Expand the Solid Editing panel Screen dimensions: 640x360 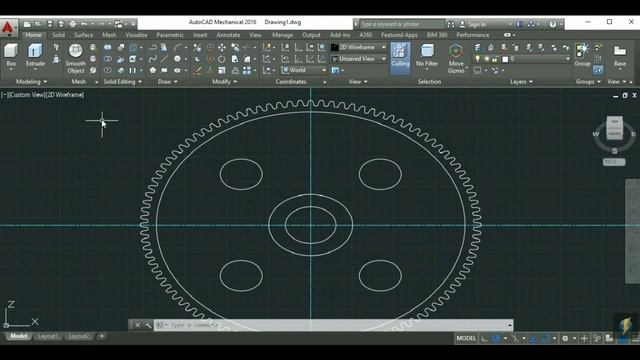click(x=122, y=82)
